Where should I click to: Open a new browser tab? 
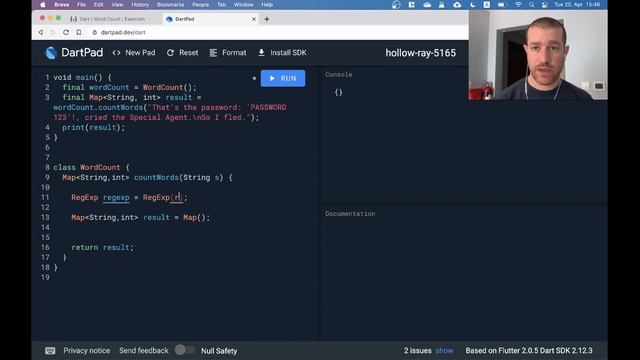[267, 19]
